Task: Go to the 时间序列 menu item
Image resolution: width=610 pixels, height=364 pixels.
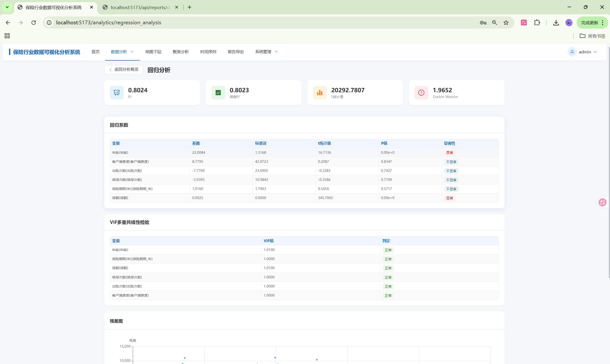Action: coord(208,52)
